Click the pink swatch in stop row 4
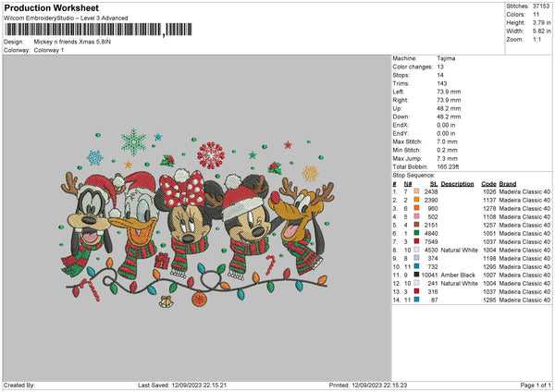 pyautogui.click(x=416, y=216)
